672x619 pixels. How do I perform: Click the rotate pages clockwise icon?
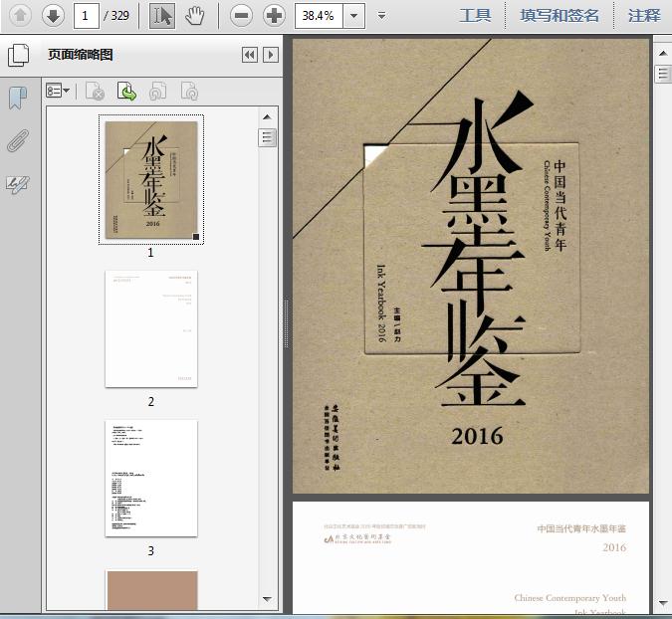coord(189,92)
